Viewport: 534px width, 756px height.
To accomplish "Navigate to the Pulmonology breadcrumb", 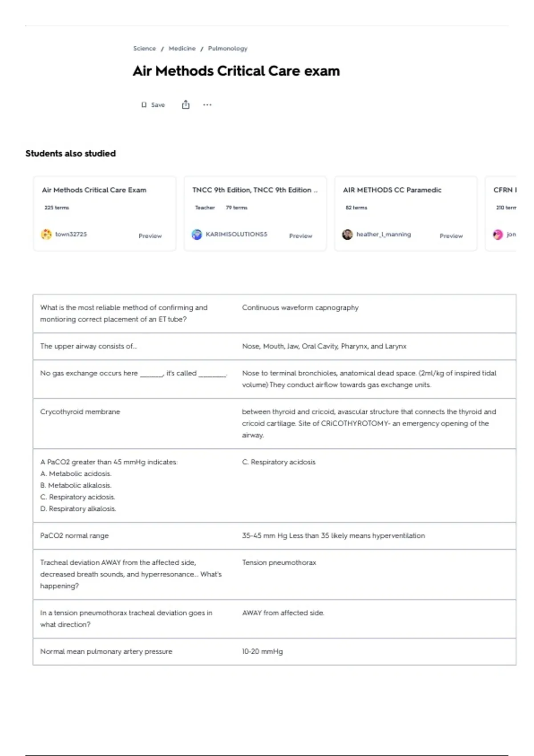I will [227, 48].
